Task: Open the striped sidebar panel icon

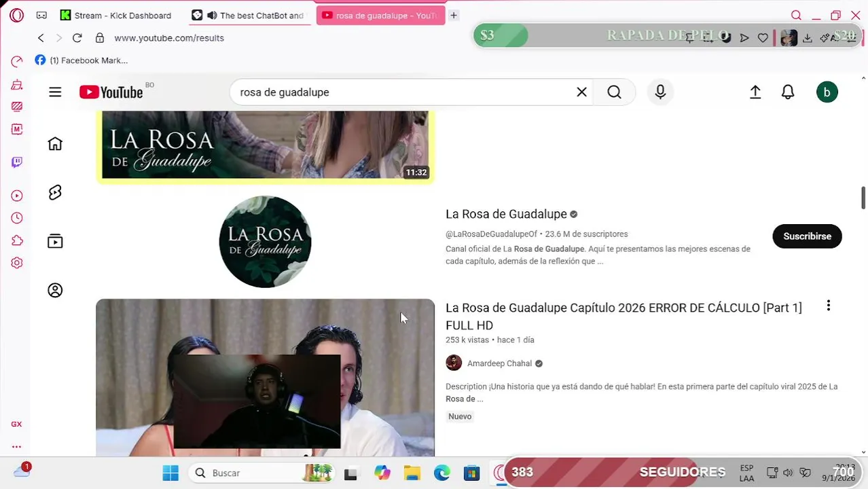Action: tap(17, 107)
